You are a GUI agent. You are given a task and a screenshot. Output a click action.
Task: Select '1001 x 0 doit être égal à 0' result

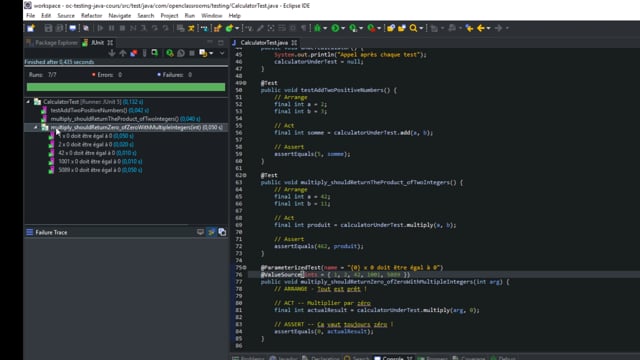coord(96,162)
